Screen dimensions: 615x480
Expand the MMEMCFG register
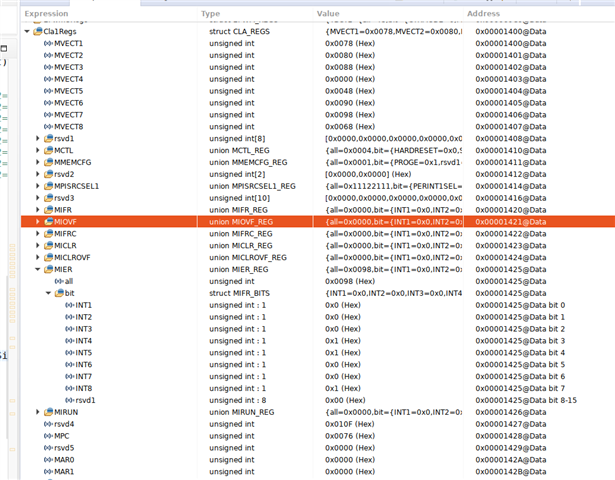tap(38, 162)
